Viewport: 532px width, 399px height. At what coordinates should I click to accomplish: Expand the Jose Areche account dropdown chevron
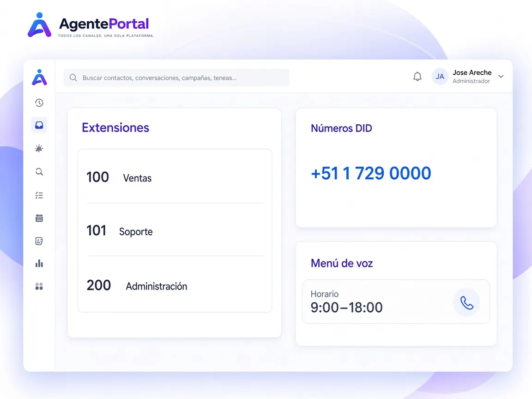coord(501,76)
